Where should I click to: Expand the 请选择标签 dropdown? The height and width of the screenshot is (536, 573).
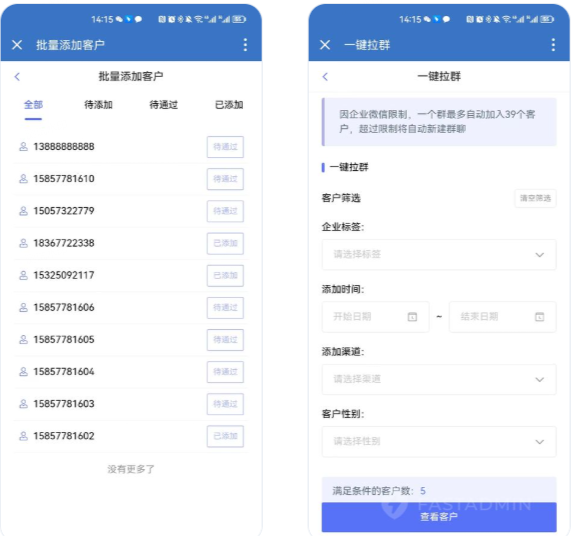[439, 255]
